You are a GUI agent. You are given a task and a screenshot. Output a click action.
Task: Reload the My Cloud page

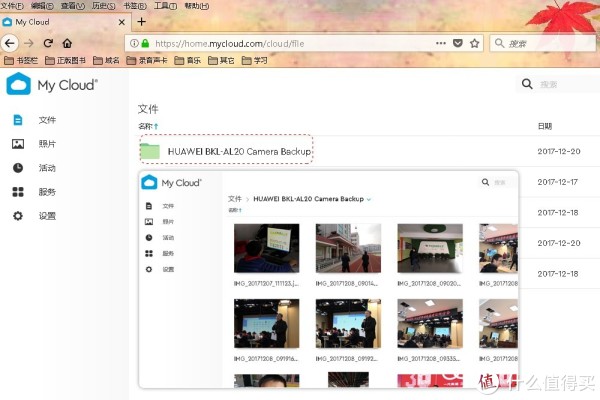[x=48, y=43]
